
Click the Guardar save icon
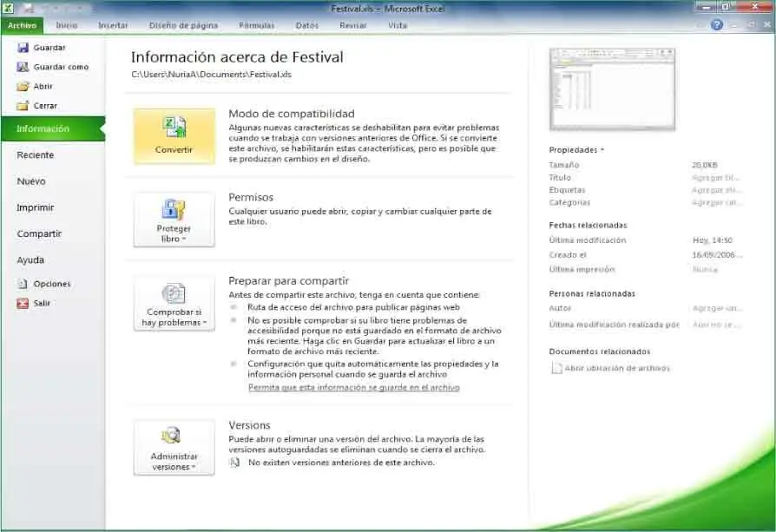(x=23, y=48)
